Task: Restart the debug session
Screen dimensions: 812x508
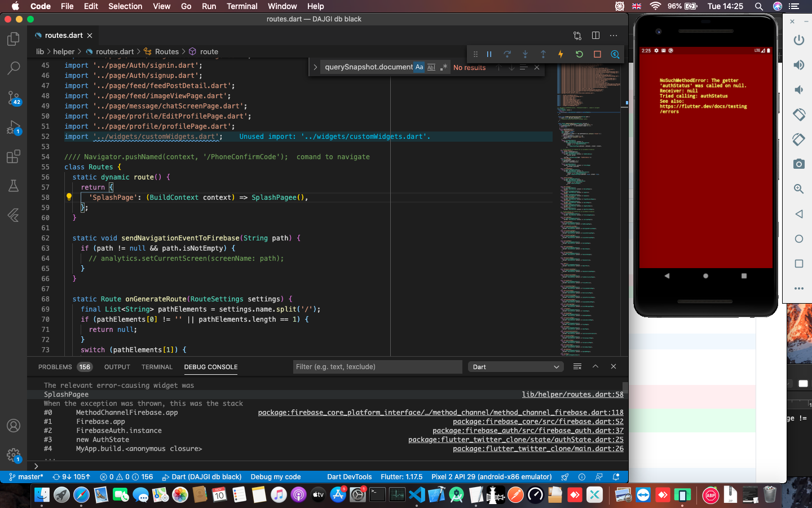Action: (x=579, y=54)
